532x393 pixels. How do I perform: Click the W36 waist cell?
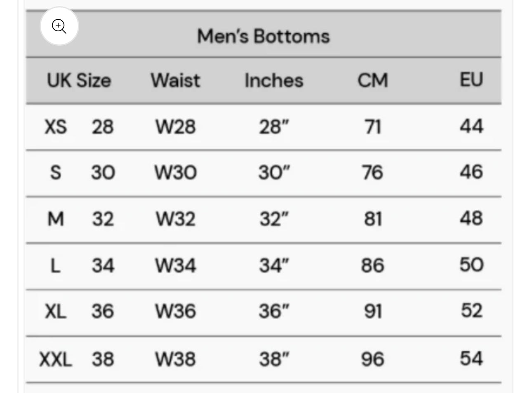(x=175, y=311)
